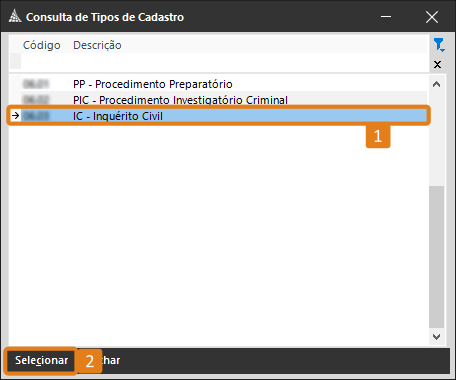
Task: Click the vertical scrollbar thumb
Action: [436, 257]
